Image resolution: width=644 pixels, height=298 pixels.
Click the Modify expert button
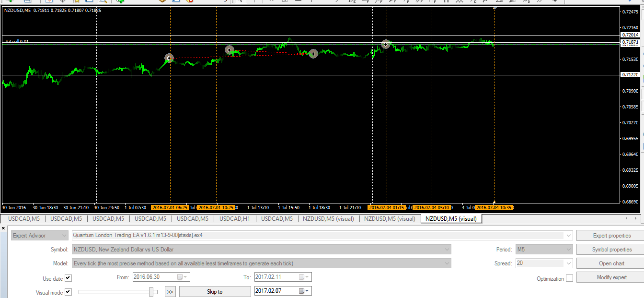click(611, 277)
